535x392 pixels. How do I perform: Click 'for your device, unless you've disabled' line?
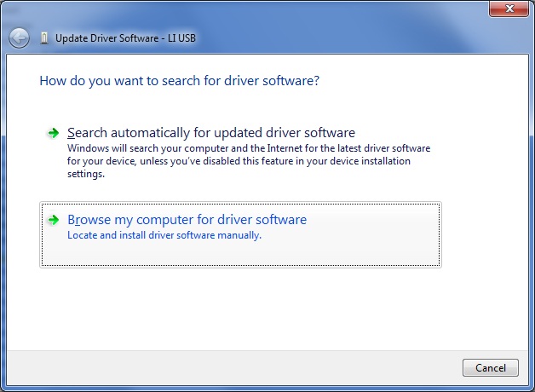pyautogui.click(x=239, y=161)
